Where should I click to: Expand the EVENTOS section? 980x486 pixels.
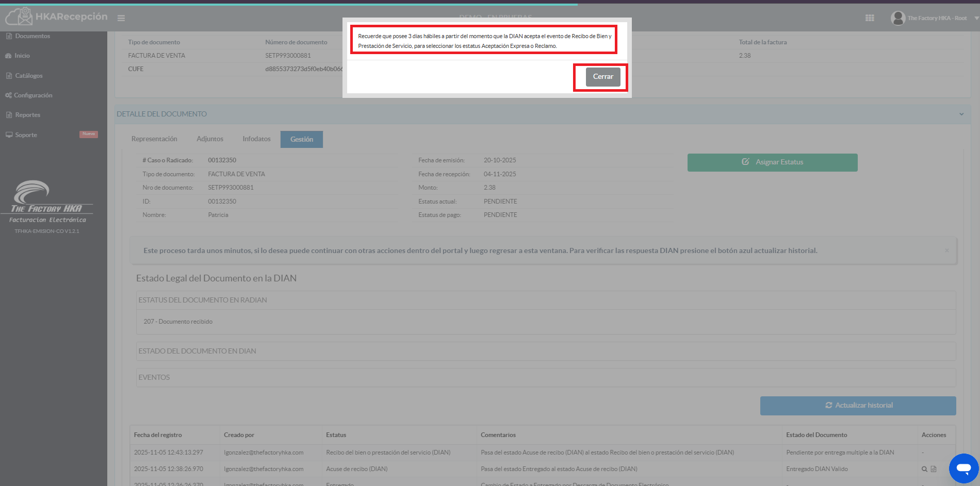154,377
